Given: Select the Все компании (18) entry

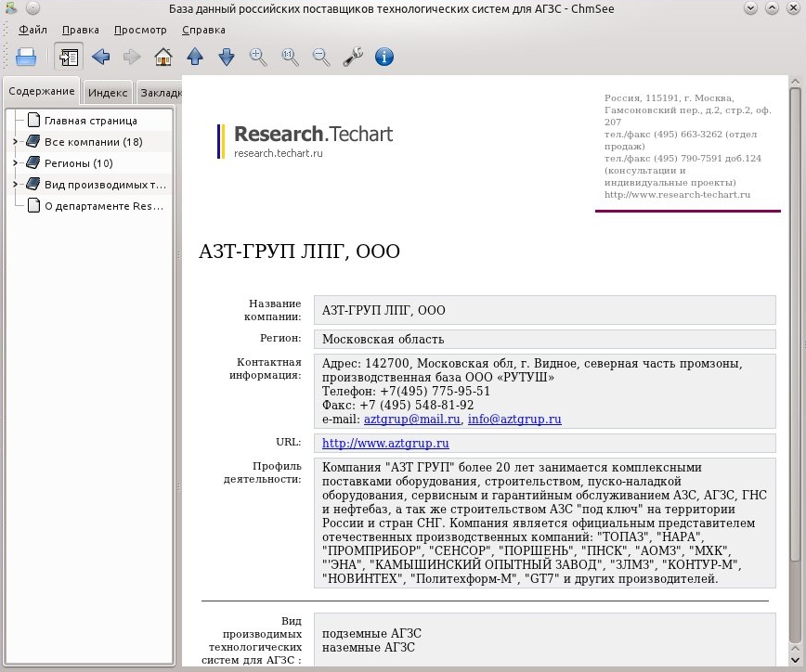Looking at the screenshot, I should point(93,142).
